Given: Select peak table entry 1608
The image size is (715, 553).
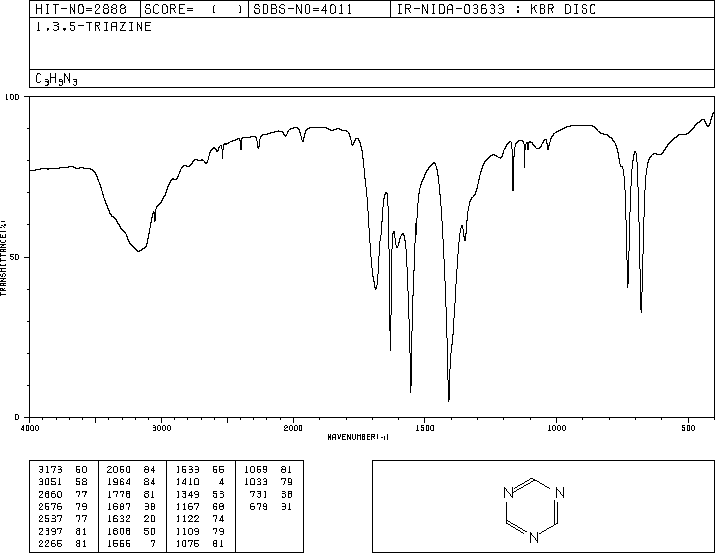Looking at the screenshot, I should pos(131,532).
